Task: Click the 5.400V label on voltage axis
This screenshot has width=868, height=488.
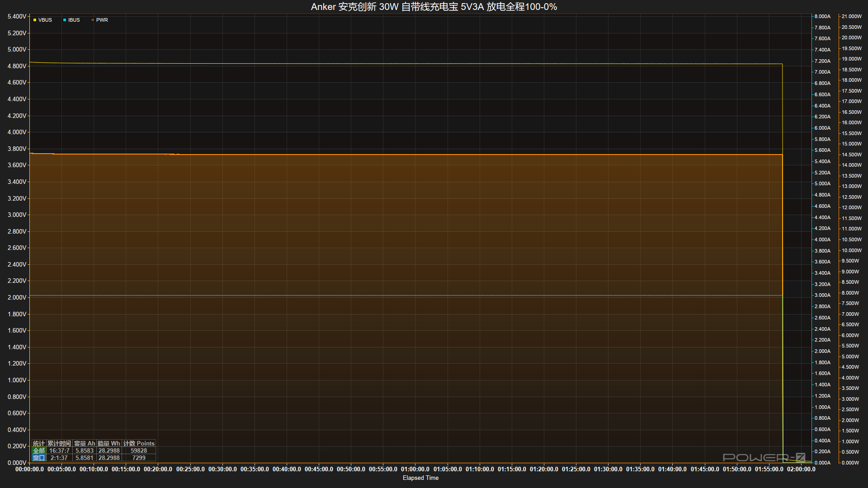Action: coord(17,16)
